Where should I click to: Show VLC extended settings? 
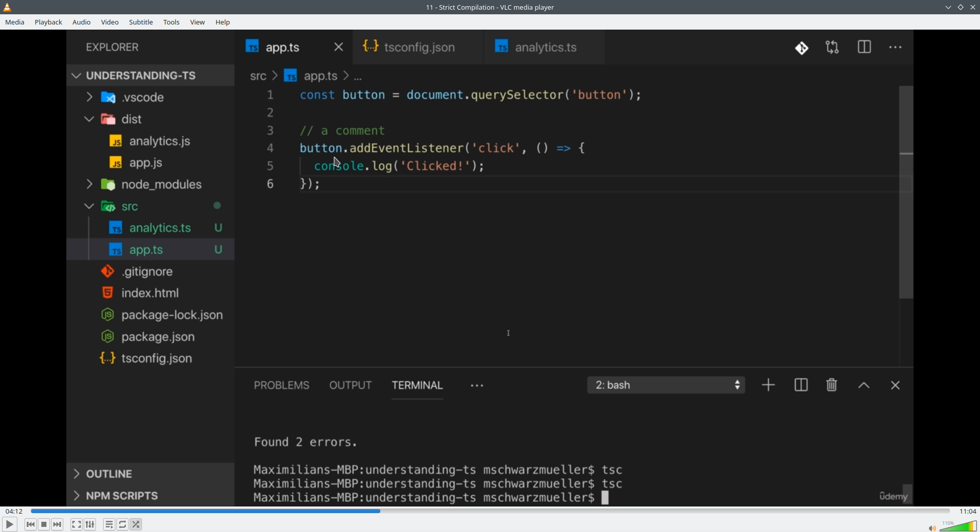(90, 525)
